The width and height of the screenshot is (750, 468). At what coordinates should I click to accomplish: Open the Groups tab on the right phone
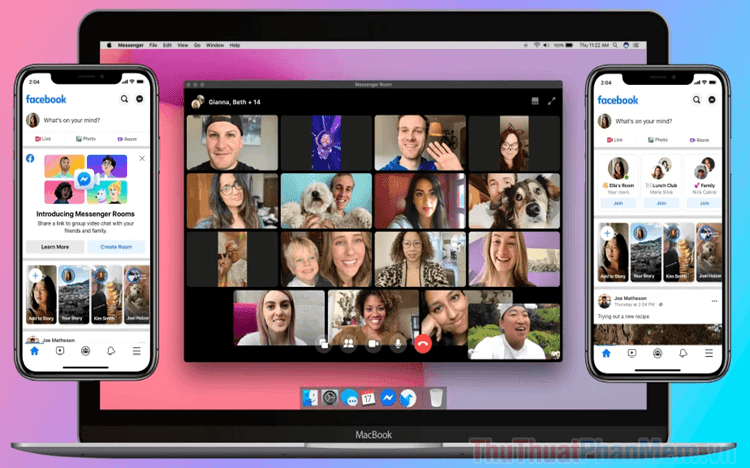click(x=658, y=353)
